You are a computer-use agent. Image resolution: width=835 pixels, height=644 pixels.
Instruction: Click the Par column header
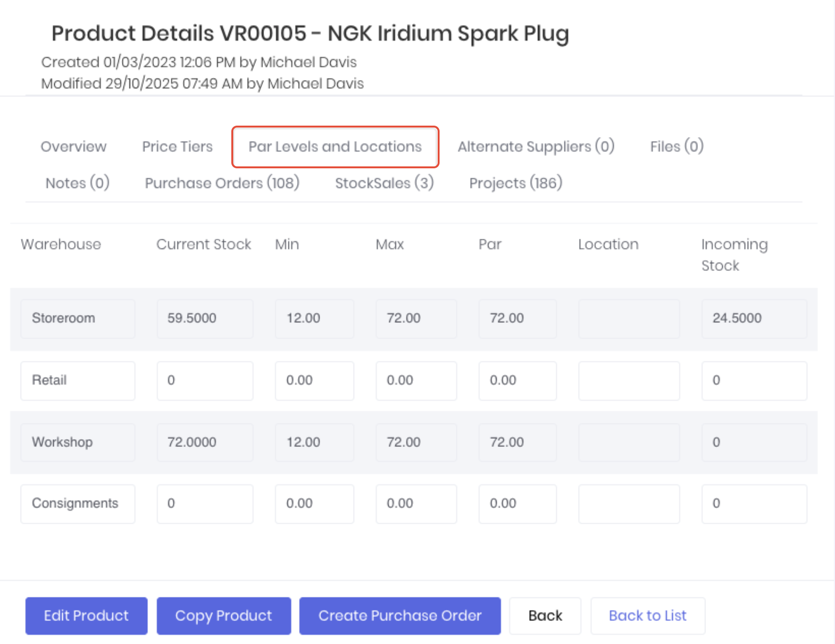490,245
